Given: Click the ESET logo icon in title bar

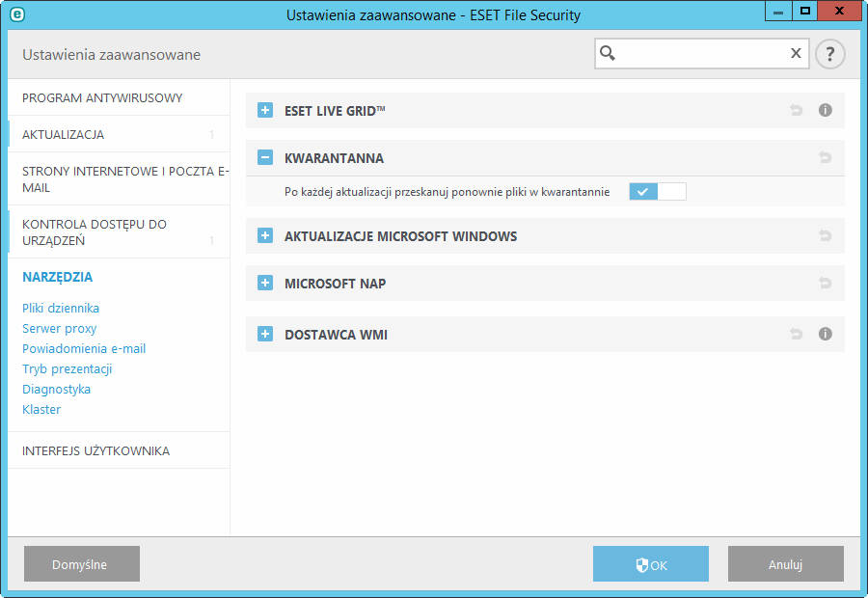Looking at the screenshot, I should point(17,14).
